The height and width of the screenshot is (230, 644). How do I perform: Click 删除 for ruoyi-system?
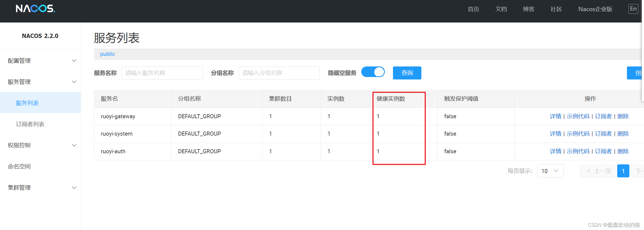click(623, 134)
